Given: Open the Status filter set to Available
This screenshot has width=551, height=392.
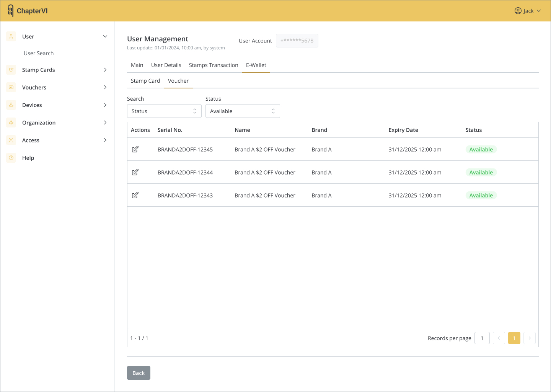Looking at the screenshot, I should pyautogui.click(x=243, y=111).
